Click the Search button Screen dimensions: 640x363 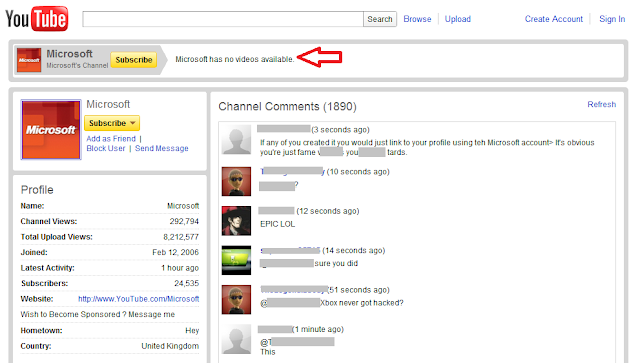pos(380,19)
